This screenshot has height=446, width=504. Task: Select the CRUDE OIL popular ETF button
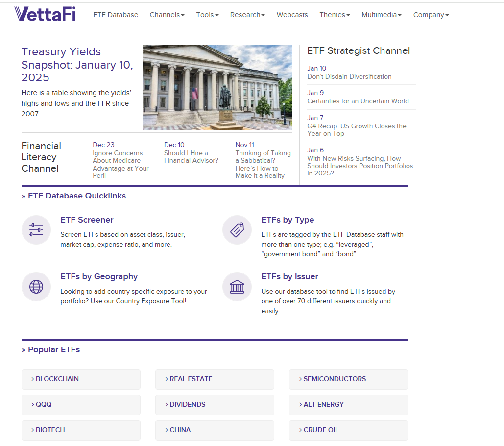pyautogui.click(x=348, y=430)
